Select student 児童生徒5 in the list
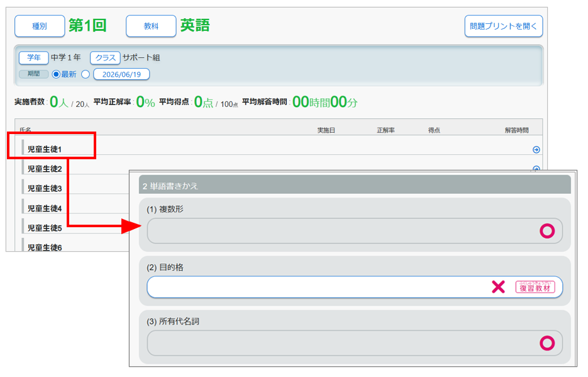 coord(45,228)
